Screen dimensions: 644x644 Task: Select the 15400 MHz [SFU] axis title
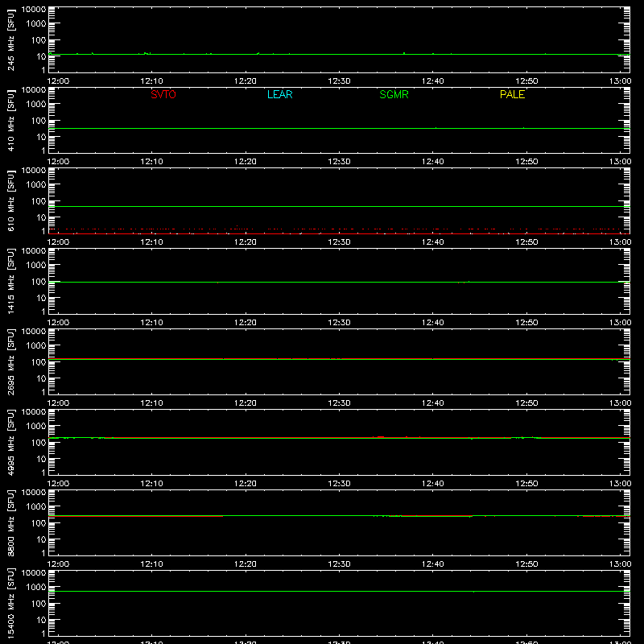[10, 603]
